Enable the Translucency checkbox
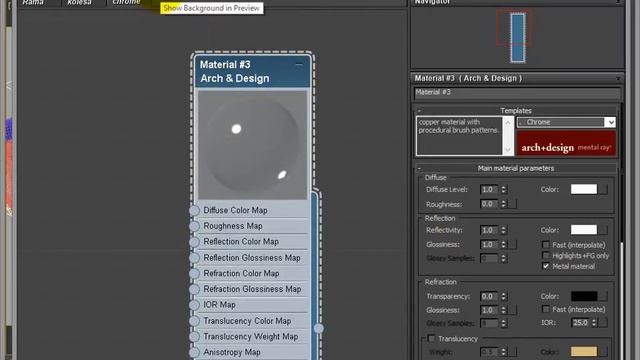This screenshot has height=360, width=640. coord(431,338)
